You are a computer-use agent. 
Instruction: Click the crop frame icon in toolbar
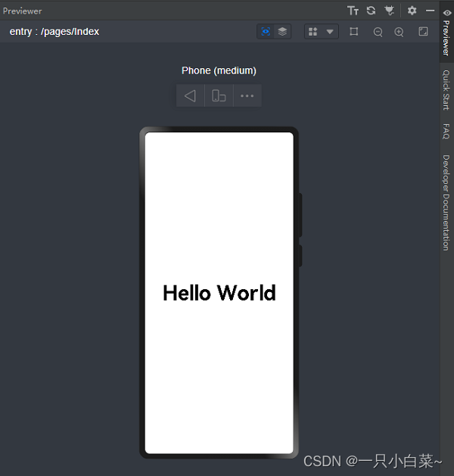(x=354, y=32)
